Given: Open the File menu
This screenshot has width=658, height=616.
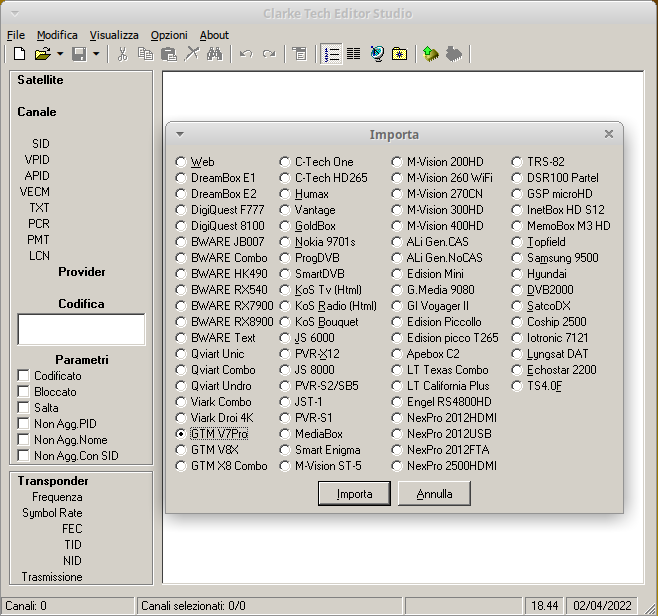Looking at the screenshot, I should tap(16, 35).
